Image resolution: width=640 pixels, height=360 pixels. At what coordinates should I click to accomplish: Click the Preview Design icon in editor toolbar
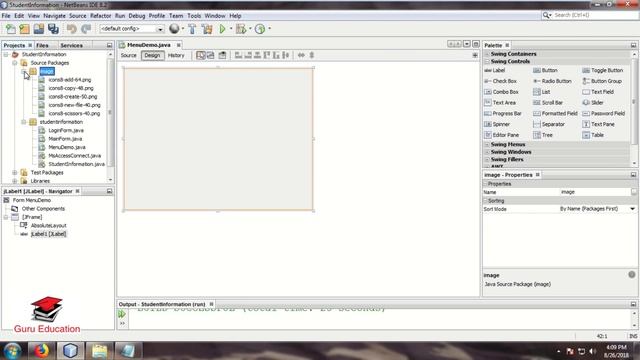pyautogui.click(x=222, y=55)
